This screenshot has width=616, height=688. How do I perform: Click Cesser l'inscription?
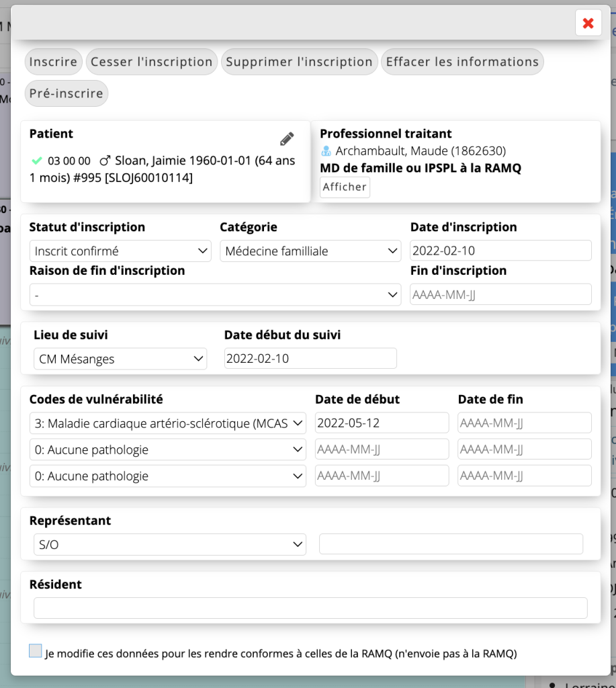point(152,62)
